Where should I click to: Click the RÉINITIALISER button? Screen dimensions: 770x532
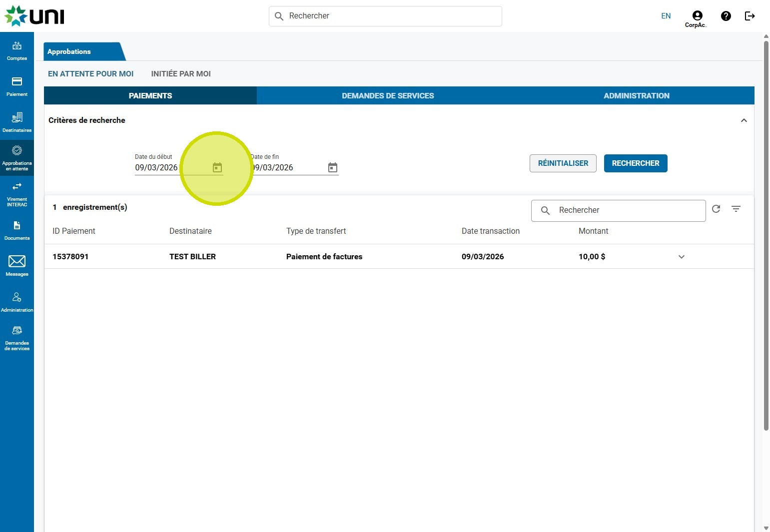point(563,163)
